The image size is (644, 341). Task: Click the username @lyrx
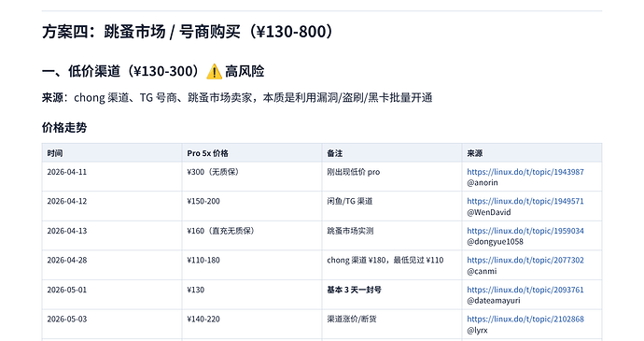477,330
